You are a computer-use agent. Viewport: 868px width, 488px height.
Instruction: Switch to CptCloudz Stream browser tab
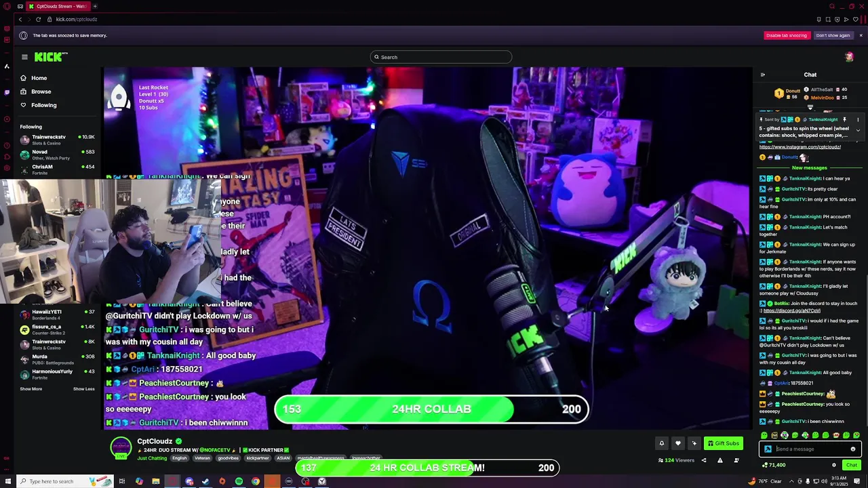coord(58,6)
